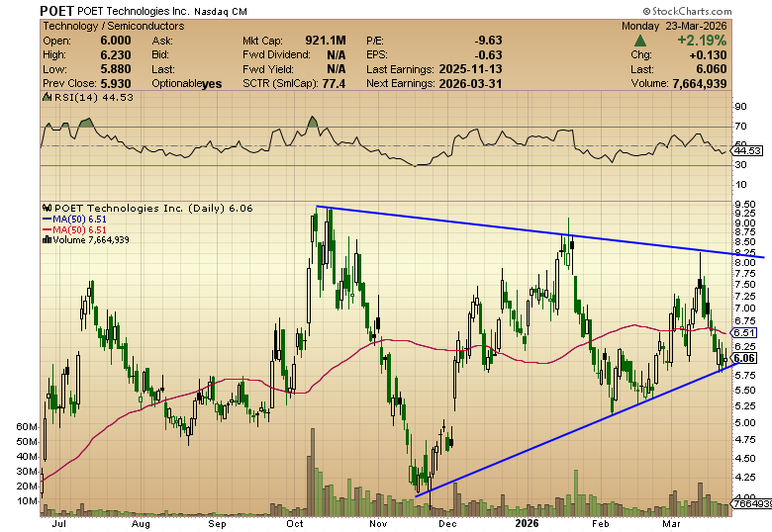Select the Technology / Semiconductors sector text
The width and height of the screenshot is (772, 532).
(114, 26)
